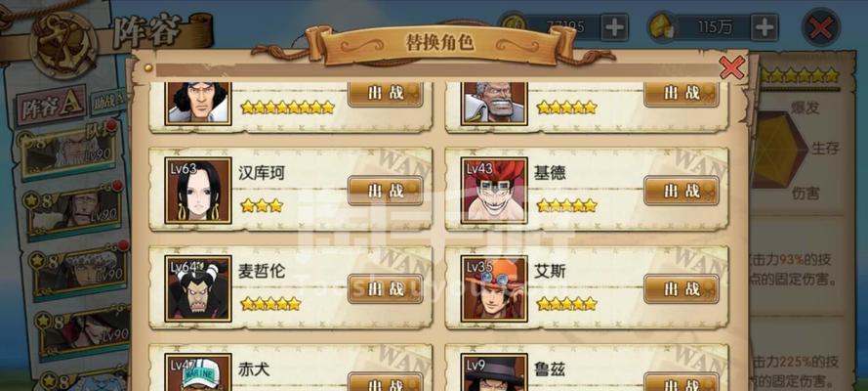
Task: Click the 出战 button for 麦哲伦
Action: click(x=386, y=289)
